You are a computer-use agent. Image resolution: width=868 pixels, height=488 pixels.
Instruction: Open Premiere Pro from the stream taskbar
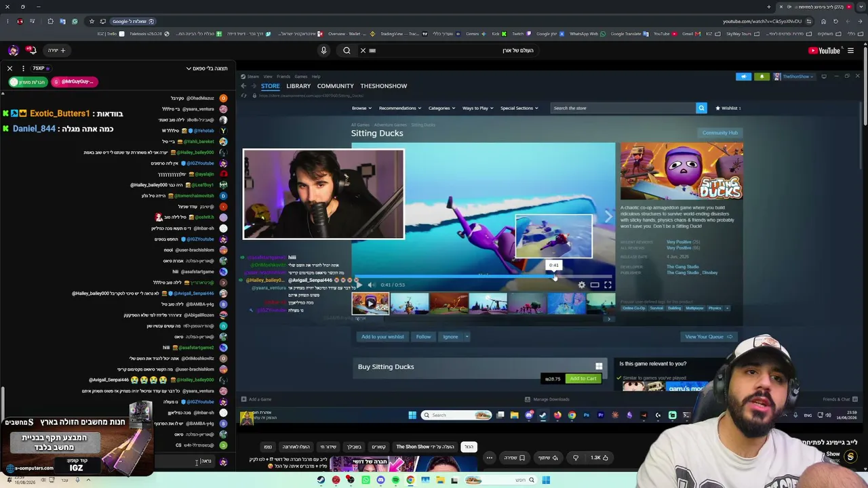coord(601,415)
